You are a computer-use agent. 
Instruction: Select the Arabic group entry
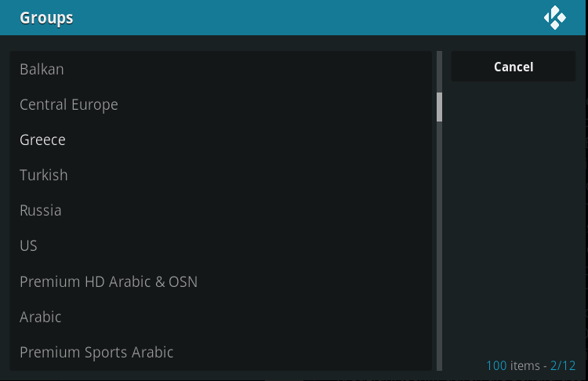(221, 317)
